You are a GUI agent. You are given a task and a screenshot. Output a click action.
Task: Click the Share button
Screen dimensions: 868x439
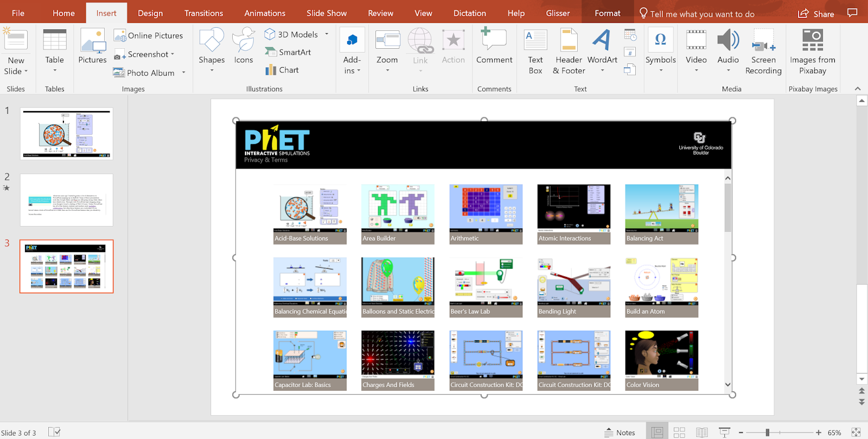pos(816,14)
